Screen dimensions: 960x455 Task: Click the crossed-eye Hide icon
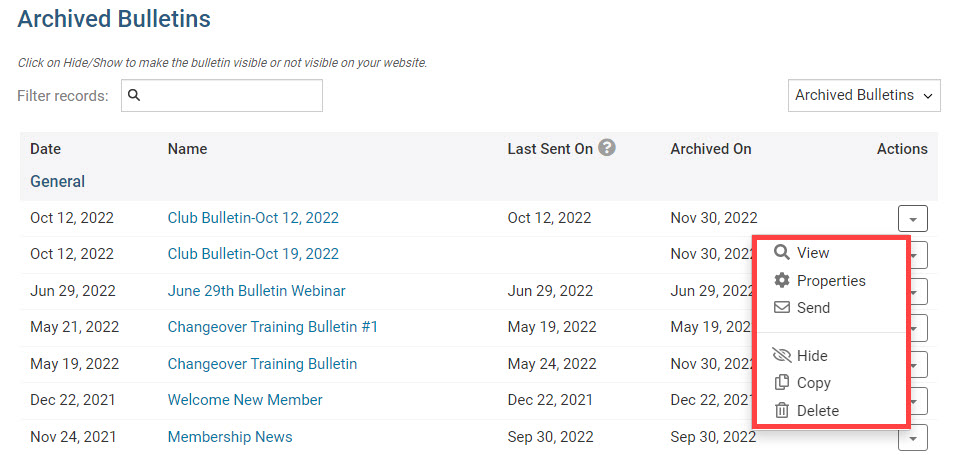click(x=782, y=356)
